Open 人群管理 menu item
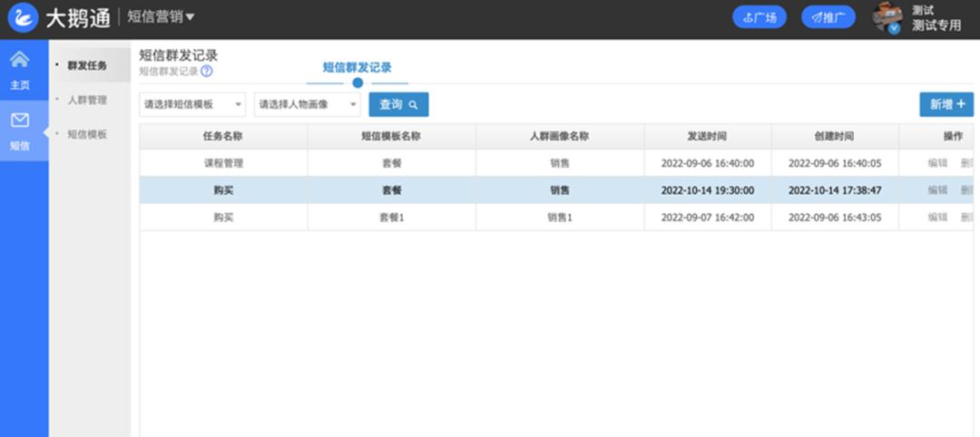The width and height of the screenshot is (980, 437). point(87,99)
